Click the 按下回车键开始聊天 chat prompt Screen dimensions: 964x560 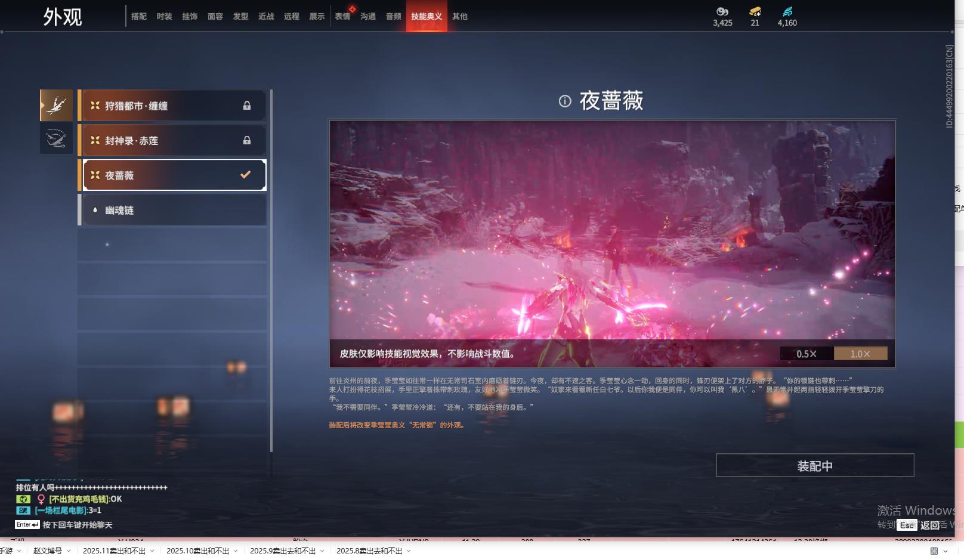pos(78,525)
